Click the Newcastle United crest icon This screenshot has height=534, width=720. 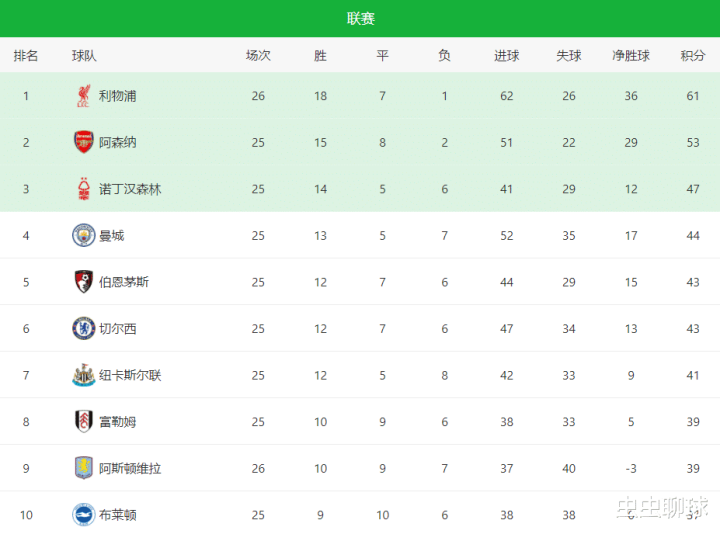click(x=84, y=375)
